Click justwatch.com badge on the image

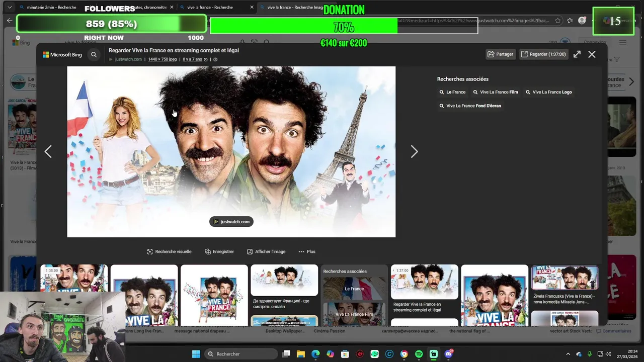pos(231,222)
